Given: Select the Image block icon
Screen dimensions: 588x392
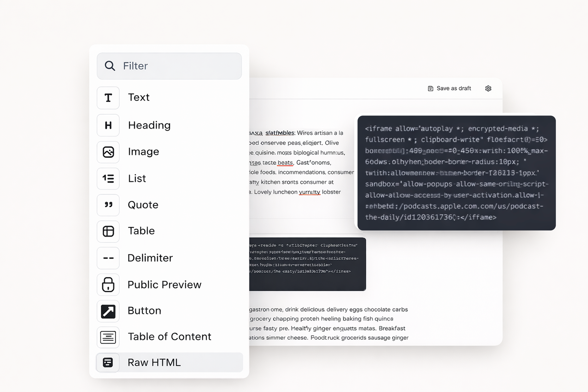Looking at the screenshot, I should (108, 152).
